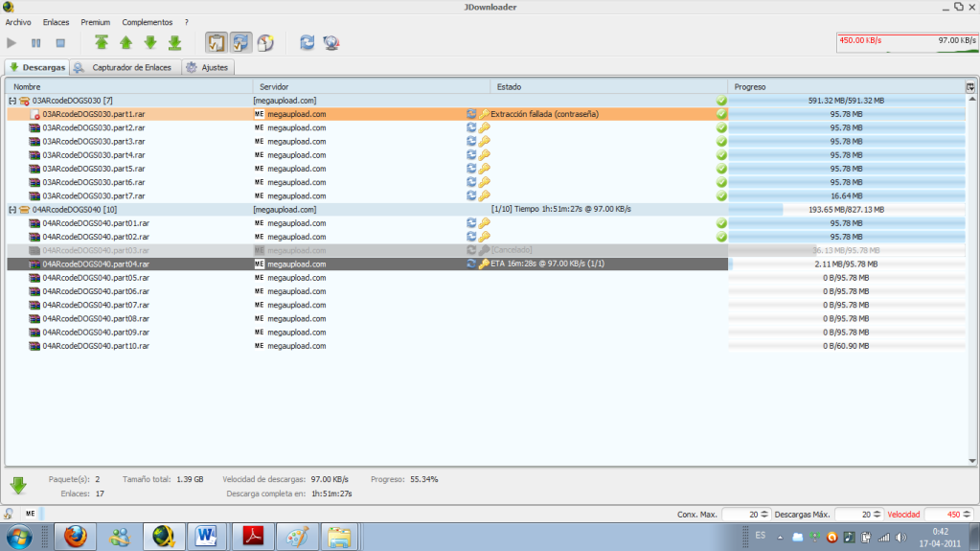Open the ? help menu
980x551 pixels.
186,22
